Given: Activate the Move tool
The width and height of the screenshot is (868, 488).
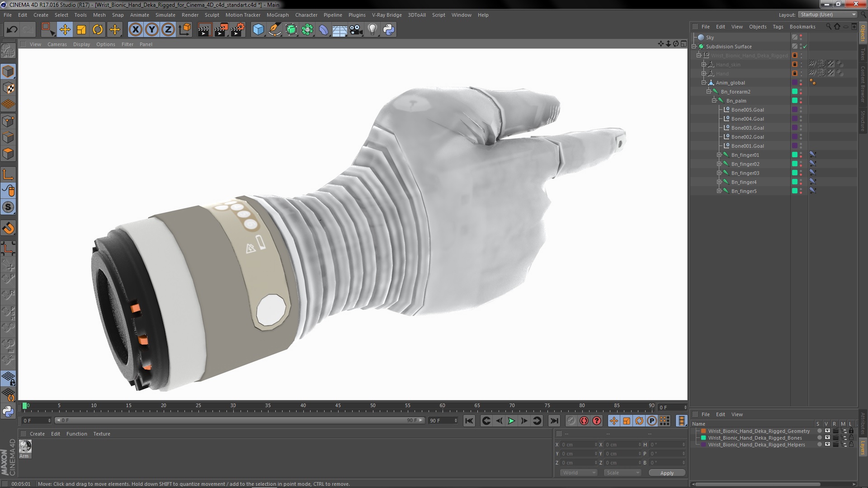Looking at the screenshot, I should 65,30.
